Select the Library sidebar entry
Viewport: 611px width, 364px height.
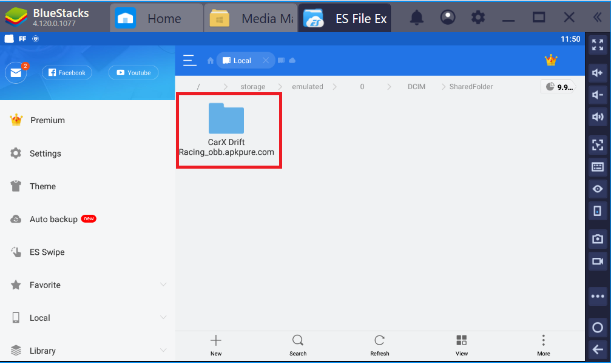point(42,351)
